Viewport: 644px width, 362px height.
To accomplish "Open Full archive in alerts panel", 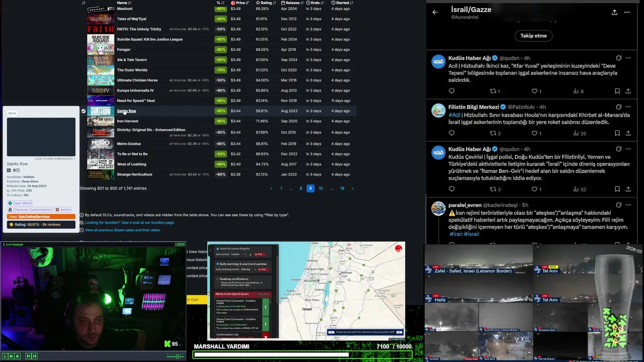I will pos(263,294).
